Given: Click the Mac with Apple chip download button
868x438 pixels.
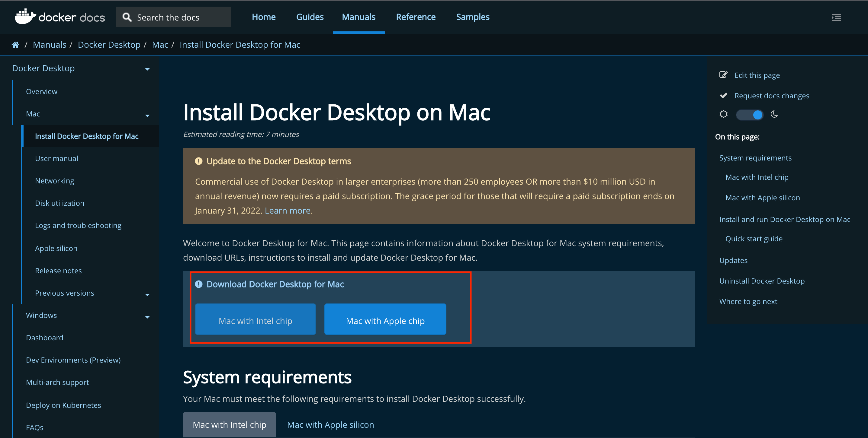Looking at the screenshot, I should (x=385, y=320).
